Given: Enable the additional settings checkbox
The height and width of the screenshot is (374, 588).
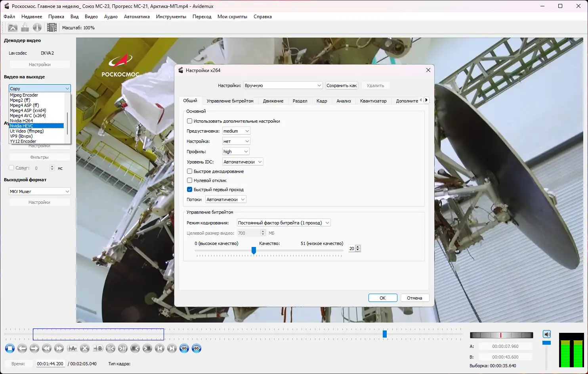Looking at the screenshot, I should (189, 121).
